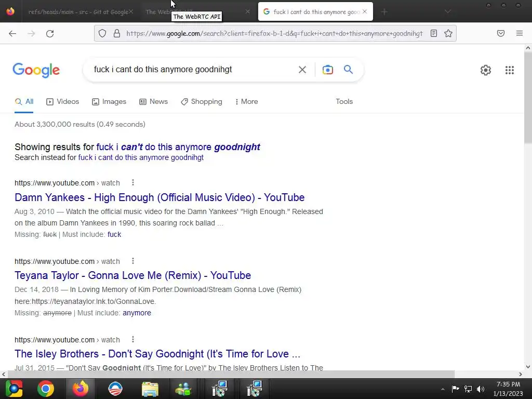
Task: Click scroll down arrow on vertical scrollbar
Action: click(528, 366)
